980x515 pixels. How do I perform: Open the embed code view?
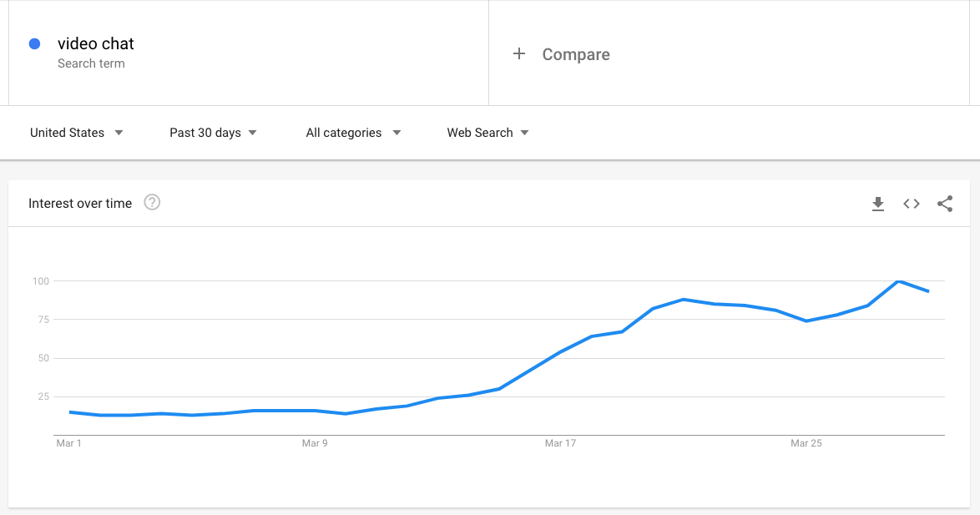911,203
